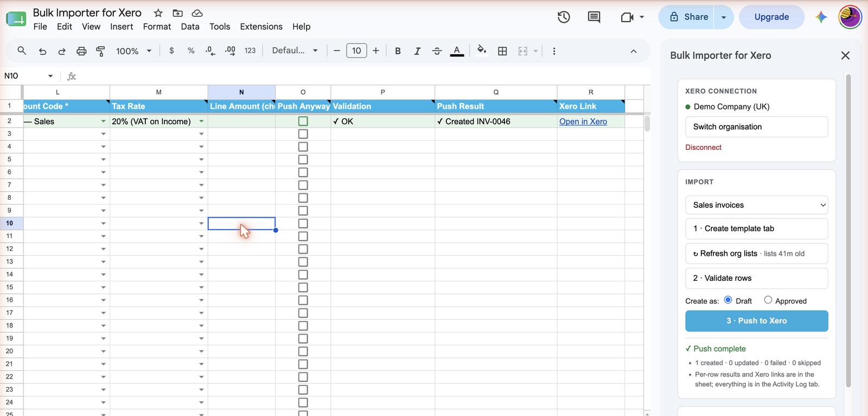Open the Open in Xero link
The image size is (868, 416).
(583, 122)
